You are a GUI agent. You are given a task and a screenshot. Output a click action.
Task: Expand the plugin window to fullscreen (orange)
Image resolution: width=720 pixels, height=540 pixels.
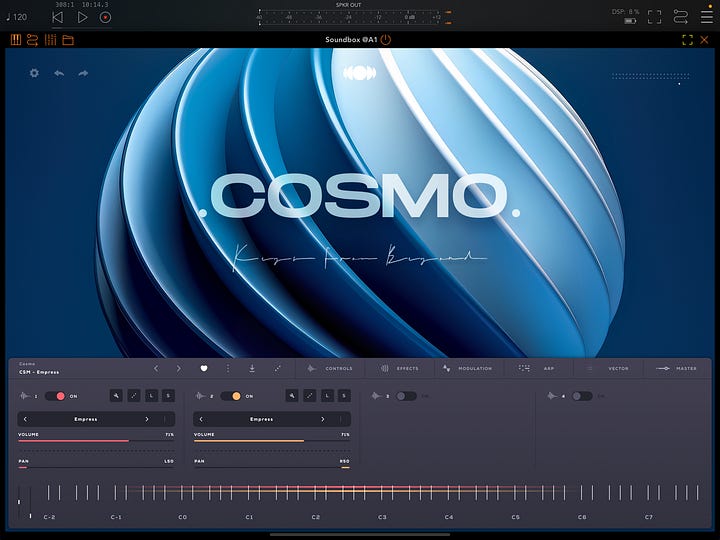click(687, 40)
